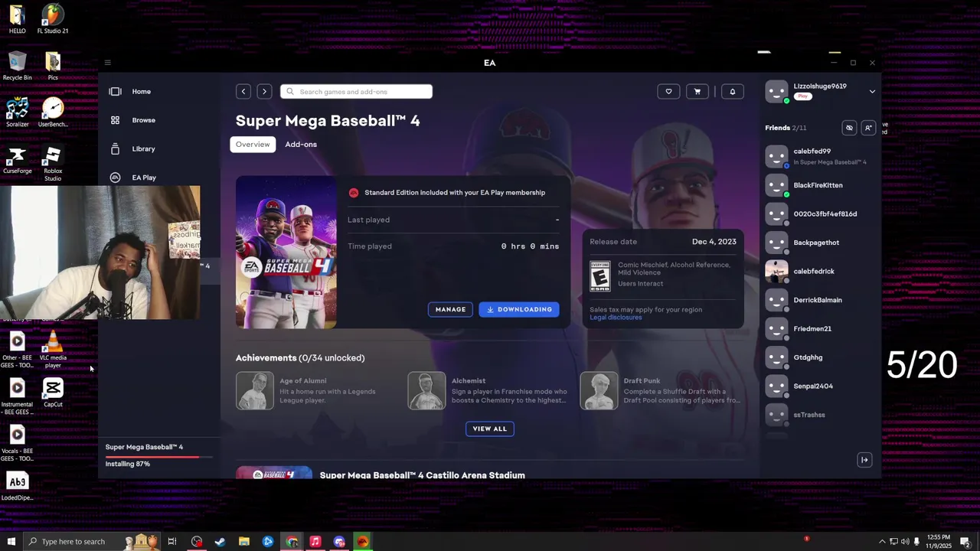Viewport: 980px width, 551px height.
Task: Open Library in the EA sidebar
Action: (143, 149)
